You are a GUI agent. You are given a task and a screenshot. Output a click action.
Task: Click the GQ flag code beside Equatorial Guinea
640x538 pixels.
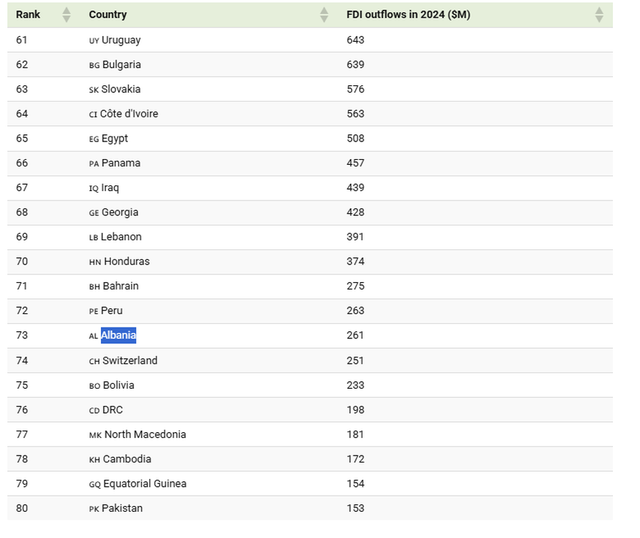pyautogui.click(x=95, y=484)
